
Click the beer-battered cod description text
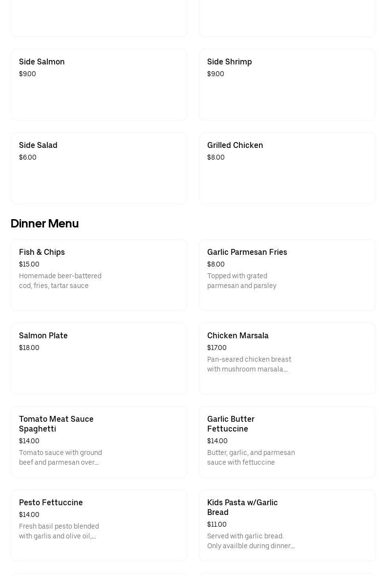point(60,281)
